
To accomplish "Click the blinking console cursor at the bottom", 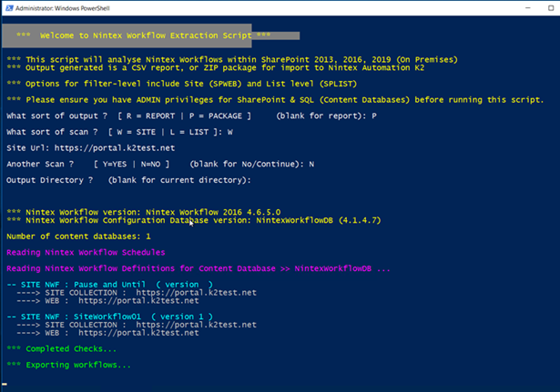I will (5, 384).
